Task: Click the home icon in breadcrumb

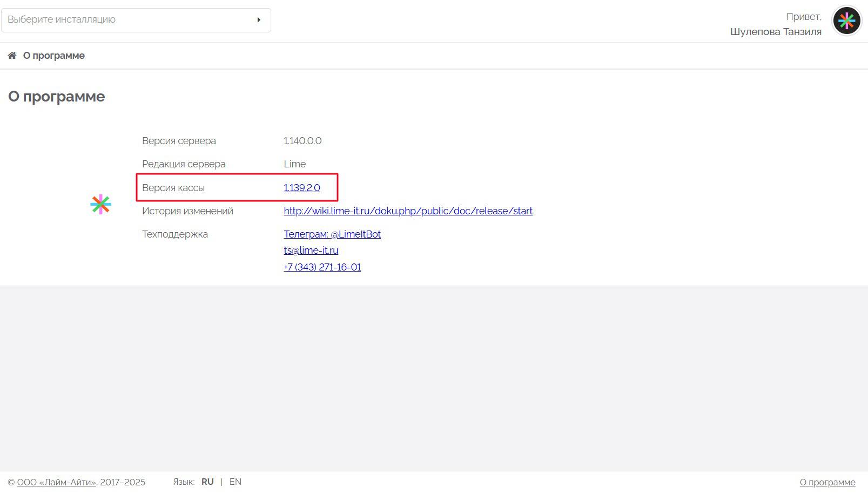Action: tap(12, 56)
